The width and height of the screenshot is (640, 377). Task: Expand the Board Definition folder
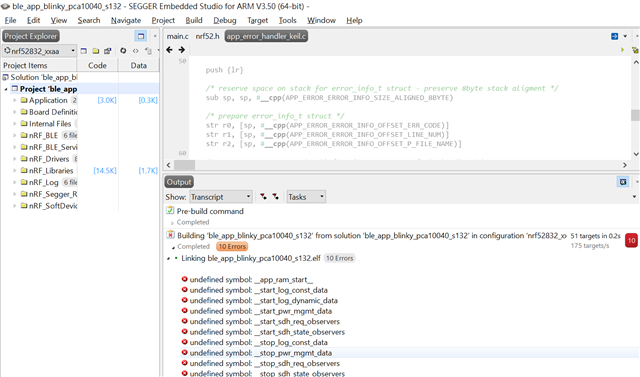click(15, 112)
